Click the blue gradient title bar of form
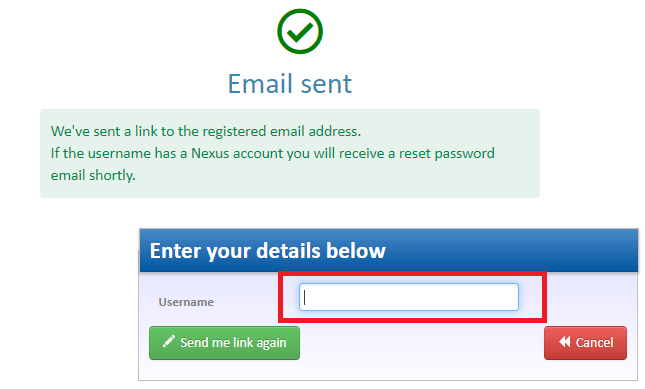 coord(389,250)
